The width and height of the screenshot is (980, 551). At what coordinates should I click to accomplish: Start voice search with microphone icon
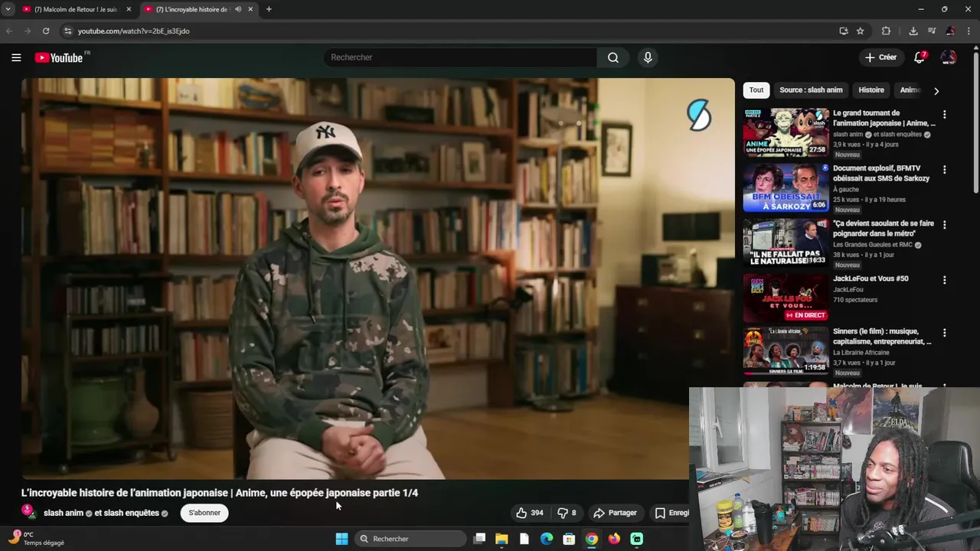click(x=648, y=57)
